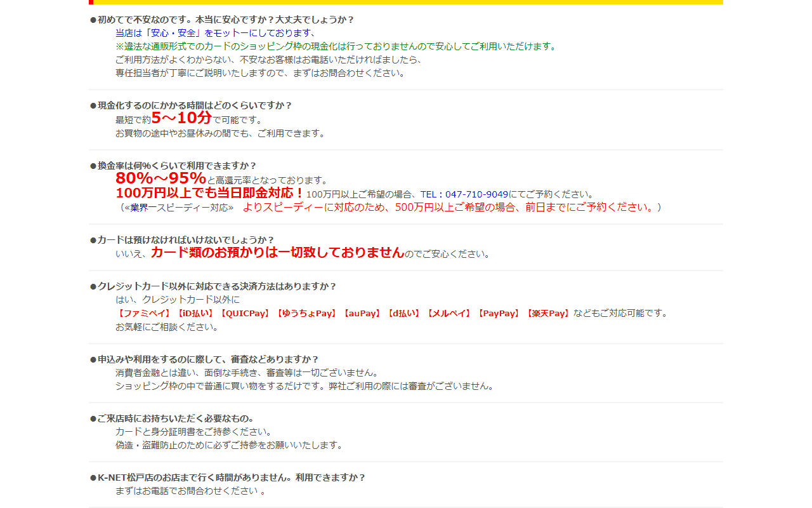Click the line starting '偽造・盗難防止のために'

click(230, 445)
